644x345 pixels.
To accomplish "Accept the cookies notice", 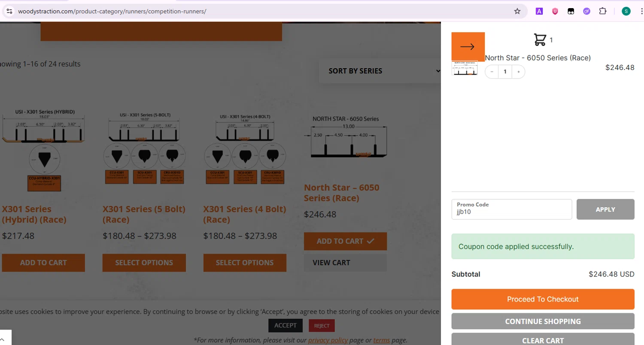I will [x=286, y=325].
